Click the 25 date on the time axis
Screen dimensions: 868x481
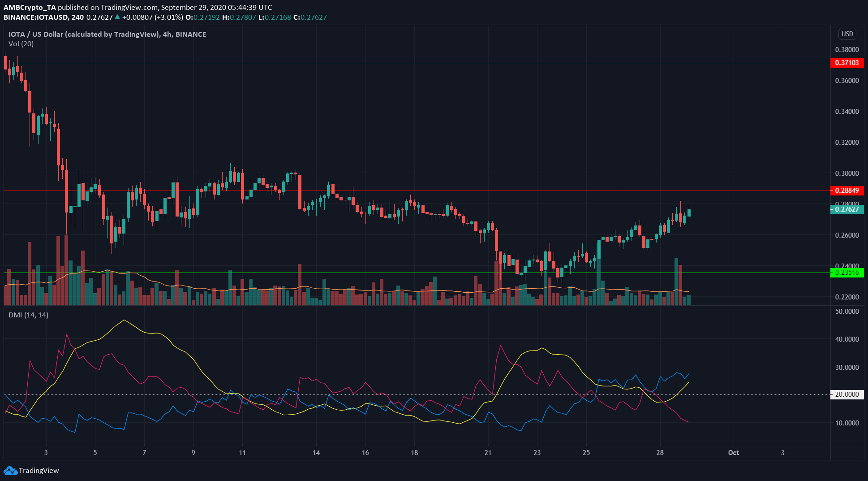(x=586, y=452)
